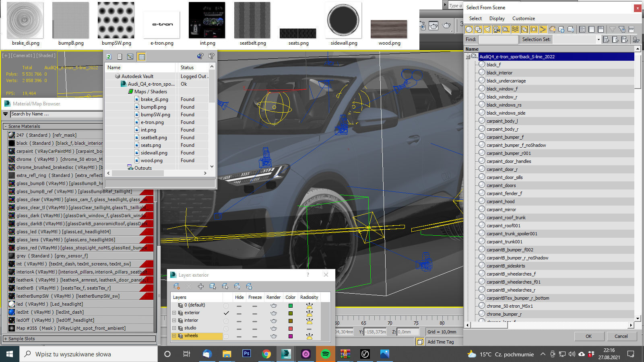
Task: Collapse AudiQ4_e-tron_sportback_S-line_2022 tree root
Action: [468, 57]
